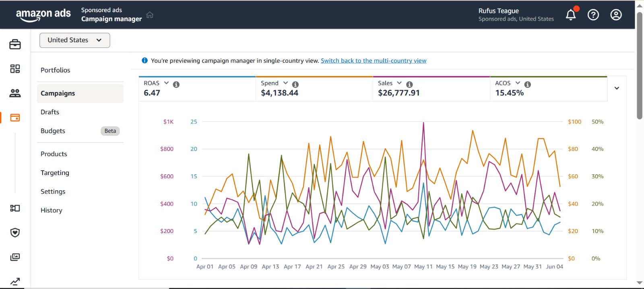This screenshot has width=644, height=289.
Task: Click Switch back to multi-country view link
Action: tap(373, 61)
